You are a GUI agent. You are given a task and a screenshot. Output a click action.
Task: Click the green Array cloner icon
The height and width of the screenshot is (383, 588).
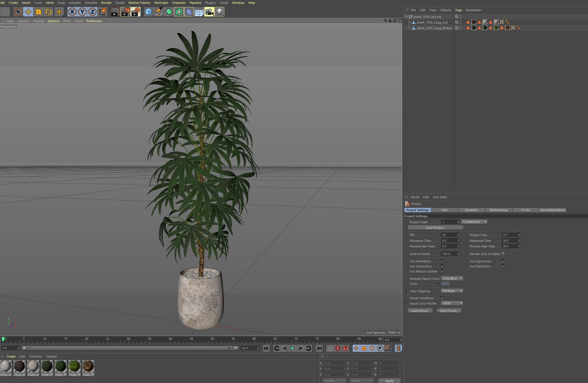pos(179,12)
